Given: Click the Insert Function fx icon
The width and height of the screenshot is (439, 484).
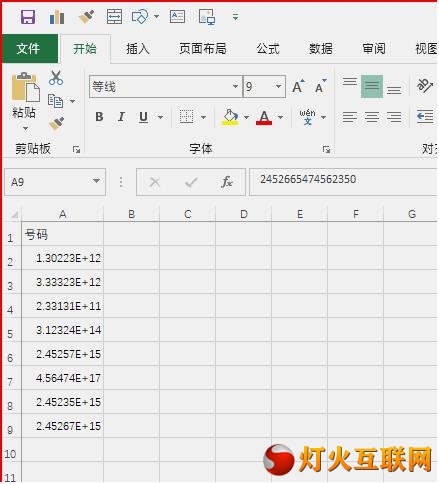Looking at the screenshot, I should pyautogui.click(x=226, y=182).
